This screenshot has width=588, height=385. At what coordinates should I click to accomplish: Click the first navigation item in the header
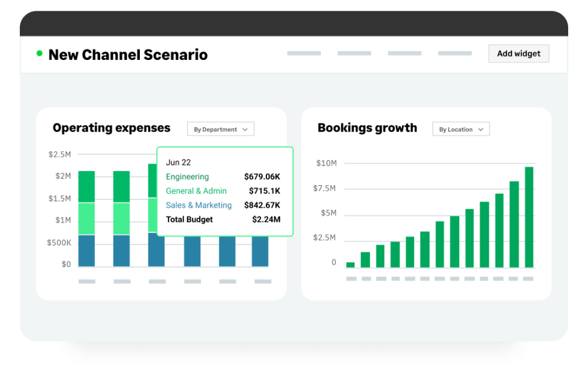point(304,53)
